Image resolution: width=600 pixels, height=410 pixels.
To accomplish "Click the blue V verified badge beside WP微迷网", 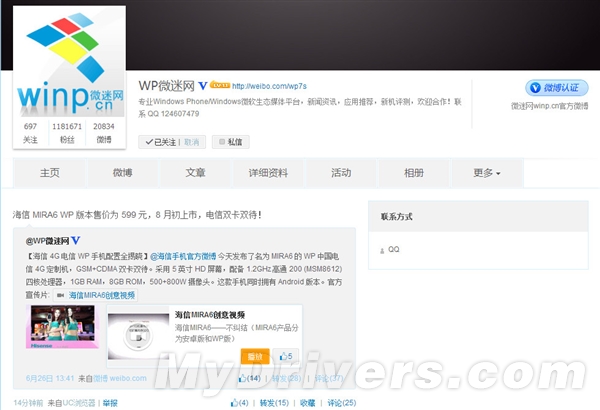I will 203,86.
